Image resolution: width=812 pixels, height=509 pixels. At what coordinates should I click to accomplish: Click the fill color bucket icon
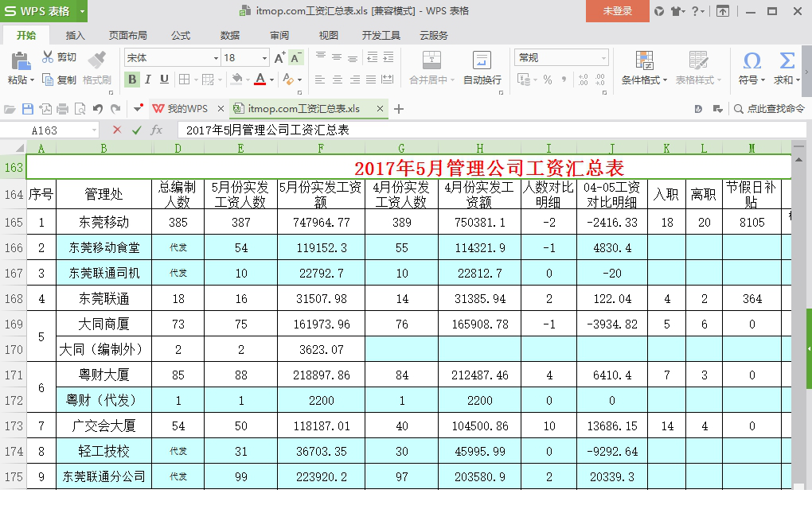[236, 80]
